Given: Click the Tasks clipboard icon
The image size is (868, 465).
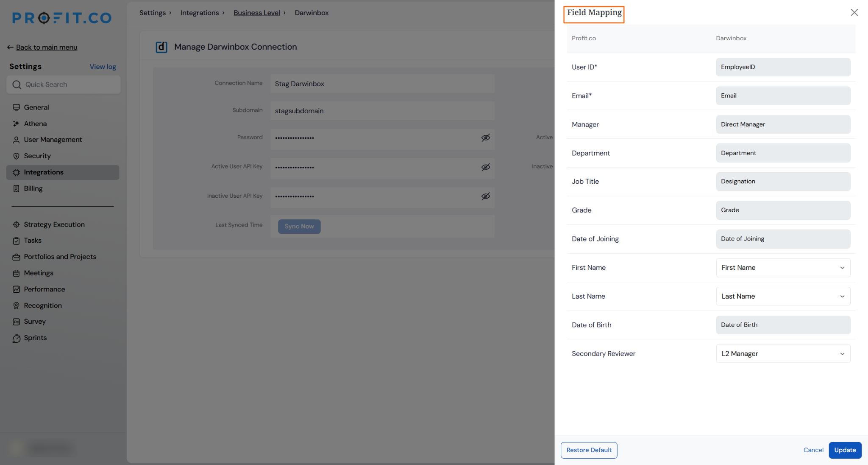Looking at the screenshot, I should tap(16, 241).
